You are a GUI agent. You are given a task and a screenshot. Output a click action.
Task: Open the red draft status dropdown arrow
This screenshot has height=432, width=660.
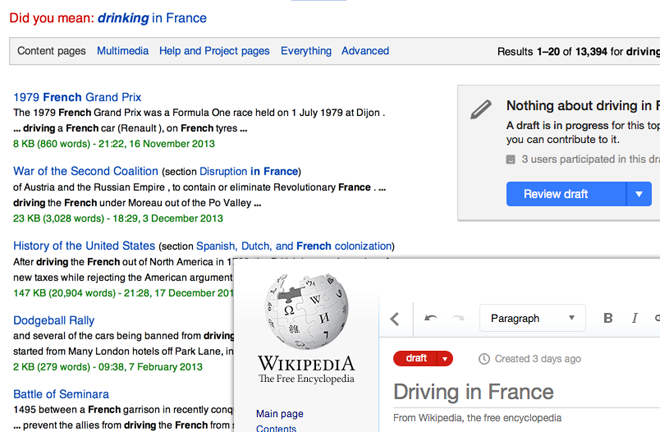click(445, 359)
